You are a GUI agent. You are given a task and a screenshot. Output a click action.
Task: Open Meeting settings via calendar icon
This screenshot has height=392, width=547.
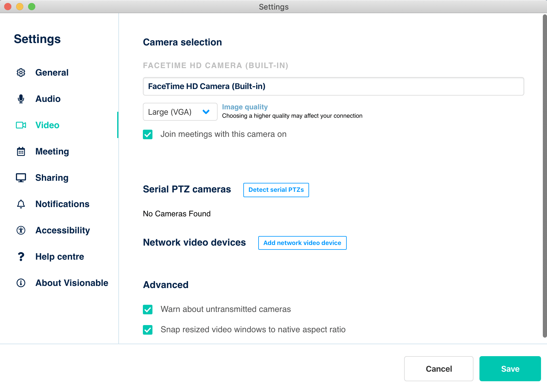coord(21,151)
